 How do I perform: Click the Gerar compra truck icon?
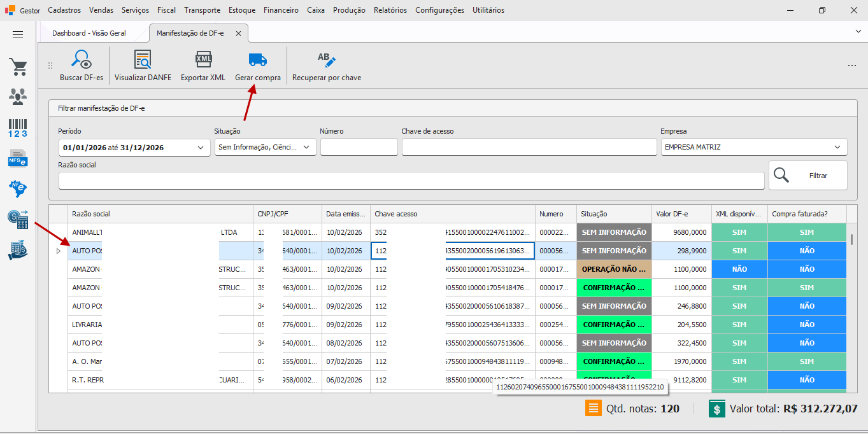(x=258, y=60)
